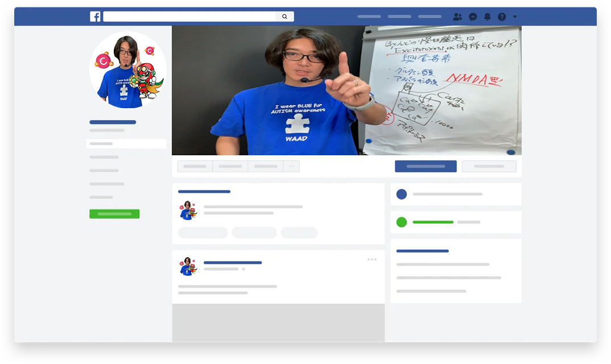Open the cover photo with whiteboard
The width and height of the screenshot is (611, 364).
point(346,90)
